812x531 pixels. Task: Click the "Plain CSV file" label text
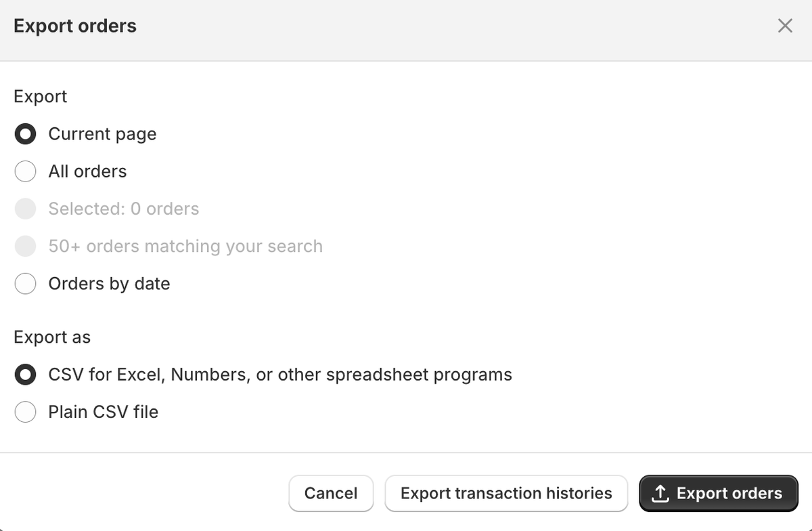103,412
